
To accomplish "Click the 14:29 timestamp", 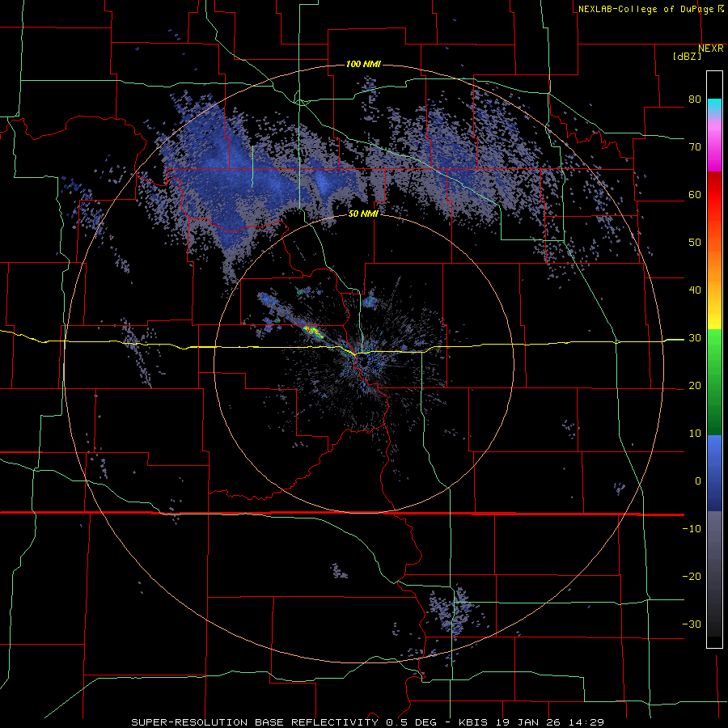I will 586,722.
